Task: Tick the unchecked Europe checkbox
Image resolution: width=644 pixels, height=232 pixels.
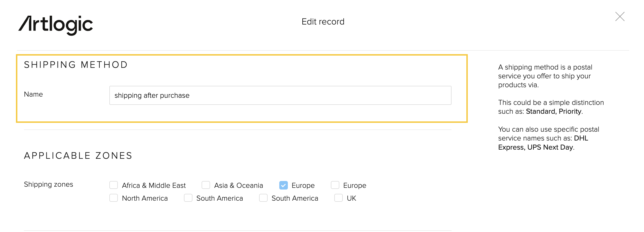Action: 335,185
